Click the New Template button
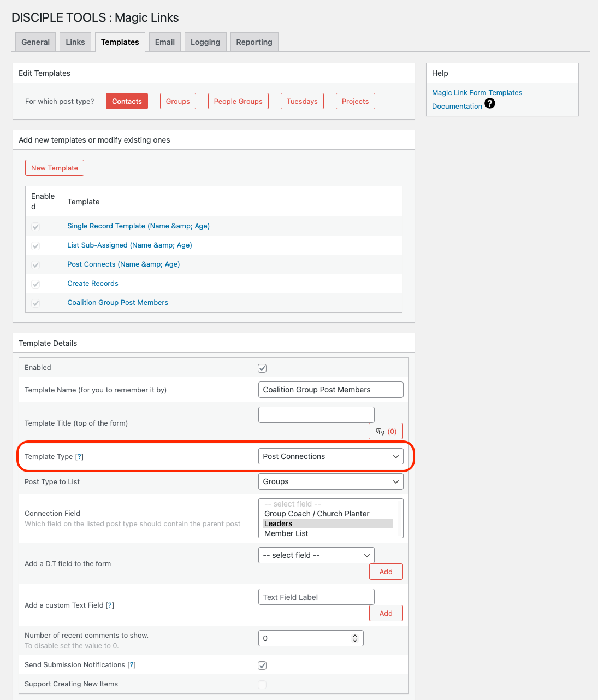The image size is (598, 700). (x=55, y=168)
